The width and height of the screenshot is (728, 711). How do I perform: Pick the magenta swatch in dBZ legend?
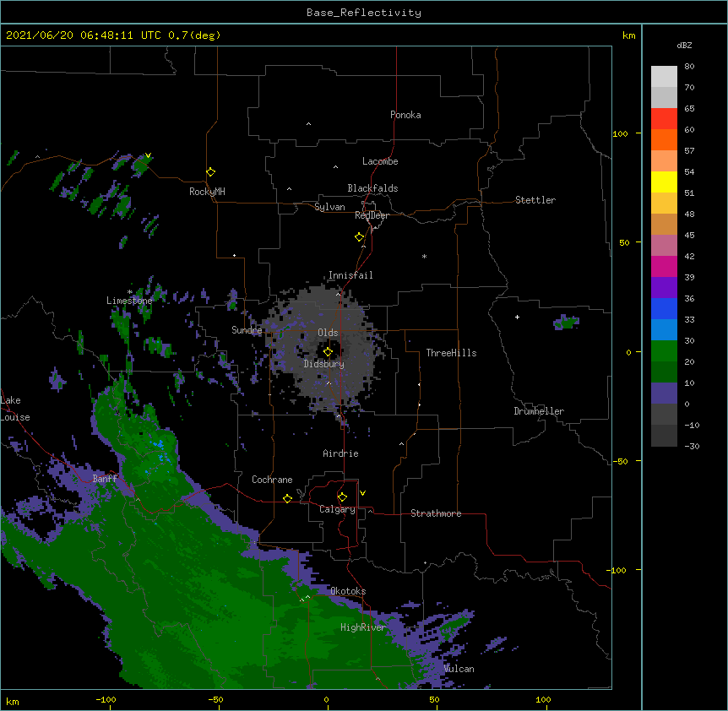tap(664, 266)
